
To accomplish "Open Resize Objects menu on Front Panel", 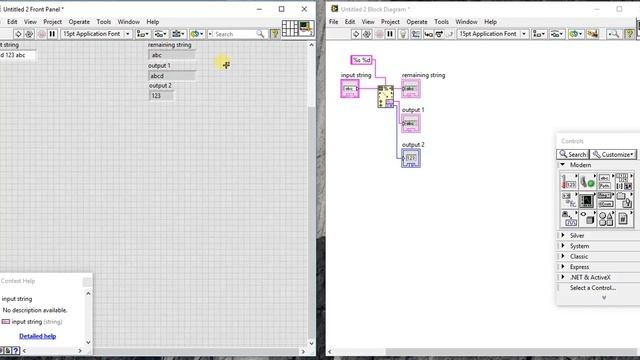I will tap(178, 34).
